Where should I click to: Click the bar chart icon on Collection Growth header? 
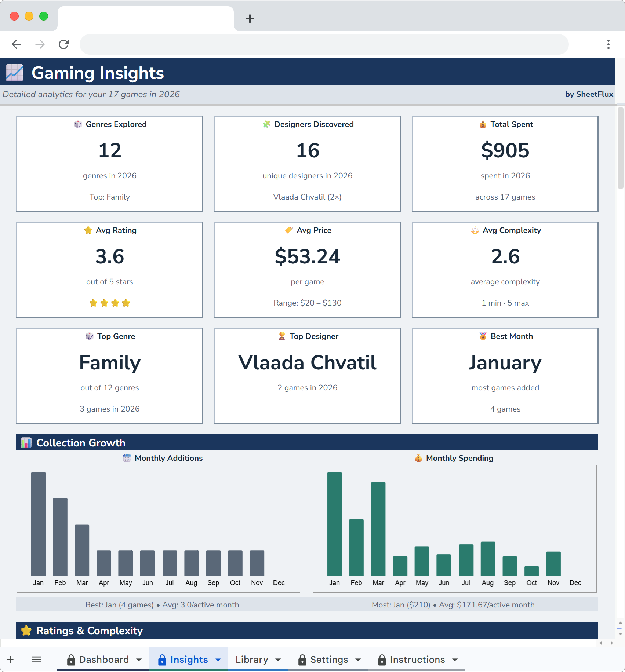click(26, 442)
